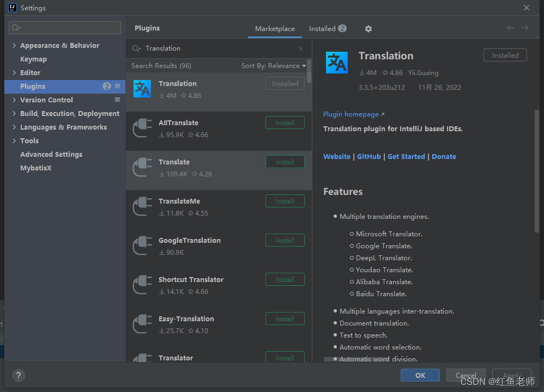544x392 pixels.
Task: Focus the settings search input field
Action: point(65,28)
